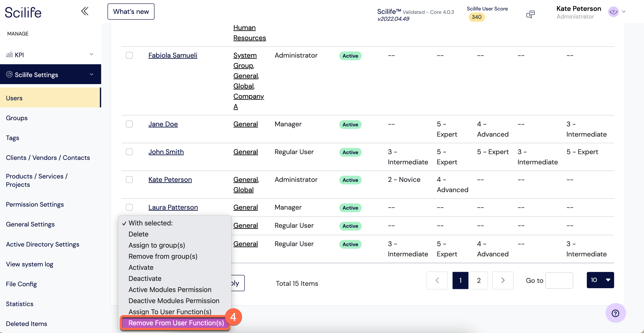Viewport: 644px width, 333px height.
Task: Open the What's new button
Action: pyautogui.click(x=131, y=12)
